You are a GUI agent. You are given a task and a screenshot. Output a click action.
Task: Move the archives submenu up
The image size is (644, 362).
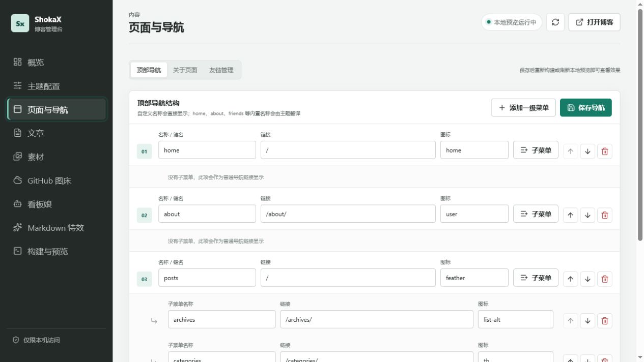tap(570, 321)
